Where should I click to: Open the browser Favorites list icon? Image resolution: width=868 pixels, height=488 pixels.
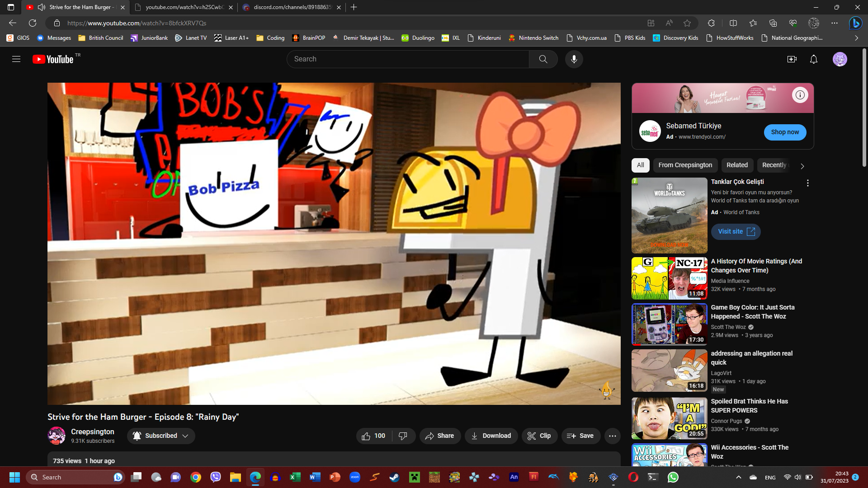pos(753,23)
